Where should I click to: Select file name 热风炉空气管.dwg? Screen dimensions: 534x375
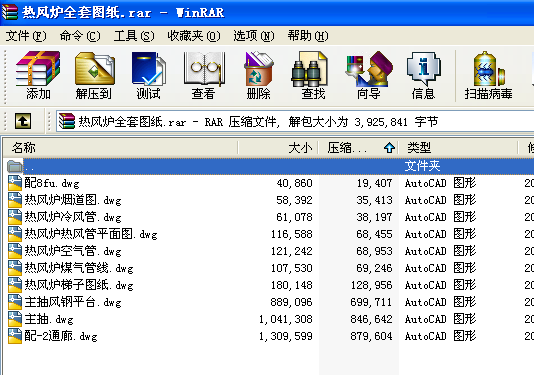tap(73, 251)
